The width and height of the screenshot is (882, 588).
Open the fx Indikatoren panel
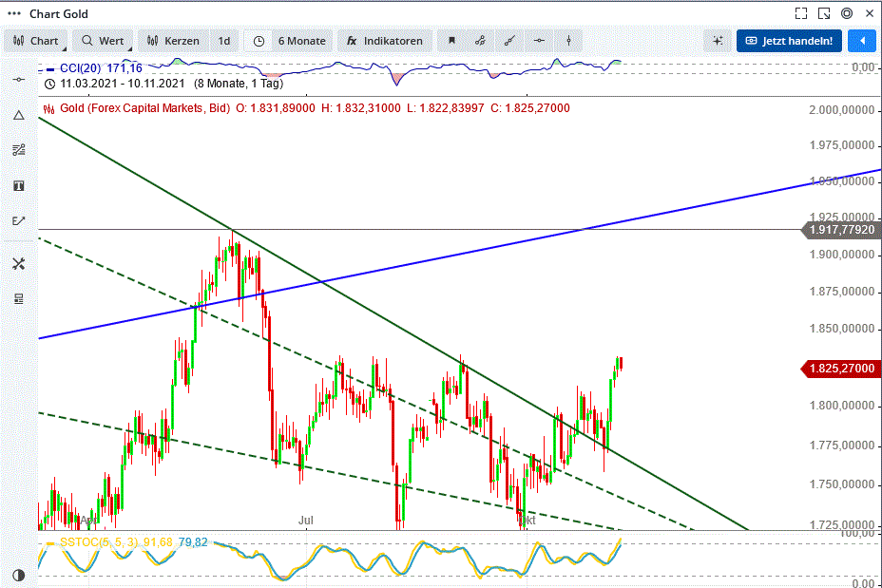(384, 41)
